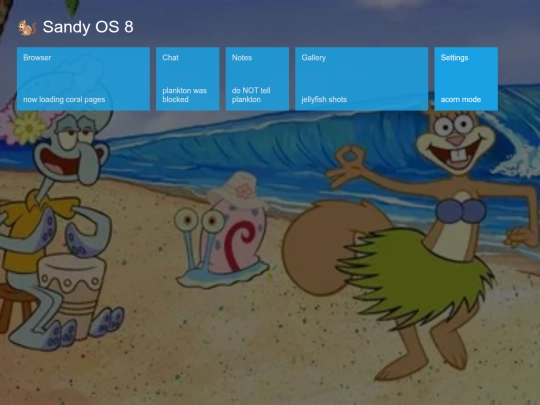
Task: Click the squirrel logo icon
Action: [27, 28]
